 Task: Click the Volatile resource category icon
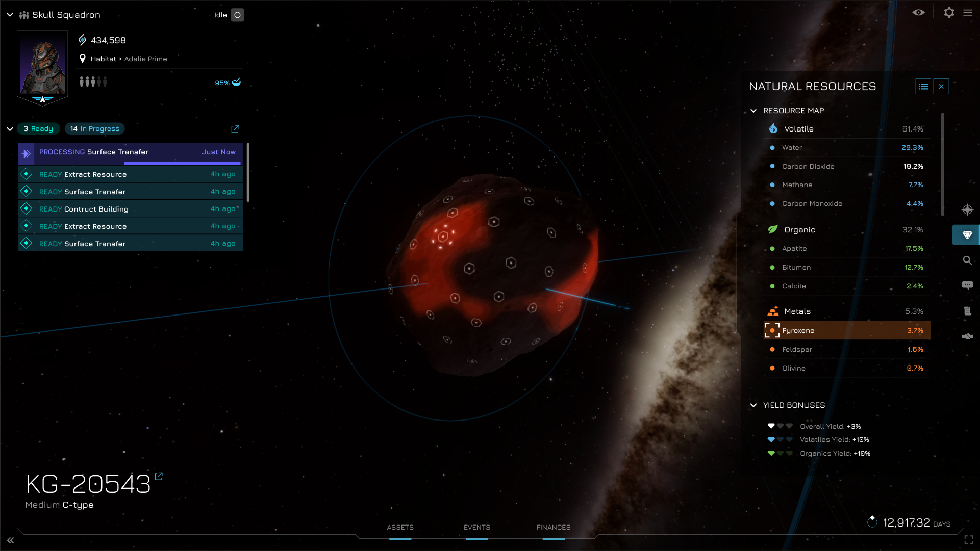point(773,128)
